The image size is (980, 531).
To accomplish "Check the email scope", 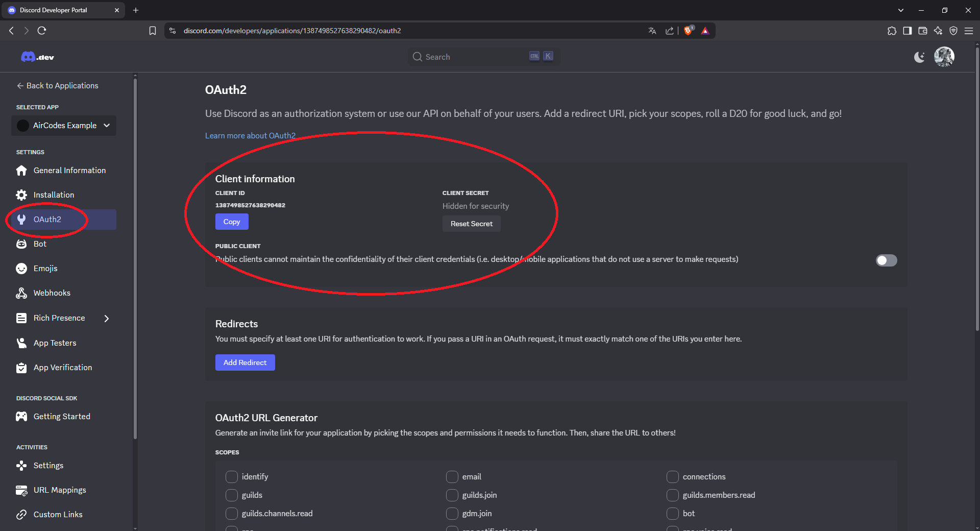I will pyautogui.click(x=452, y=476).
